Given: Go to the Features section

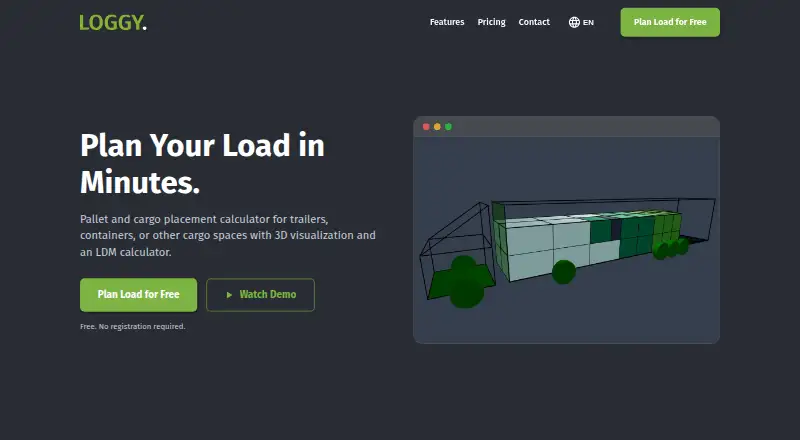Looking at the screenshot, I should [447, 22].
